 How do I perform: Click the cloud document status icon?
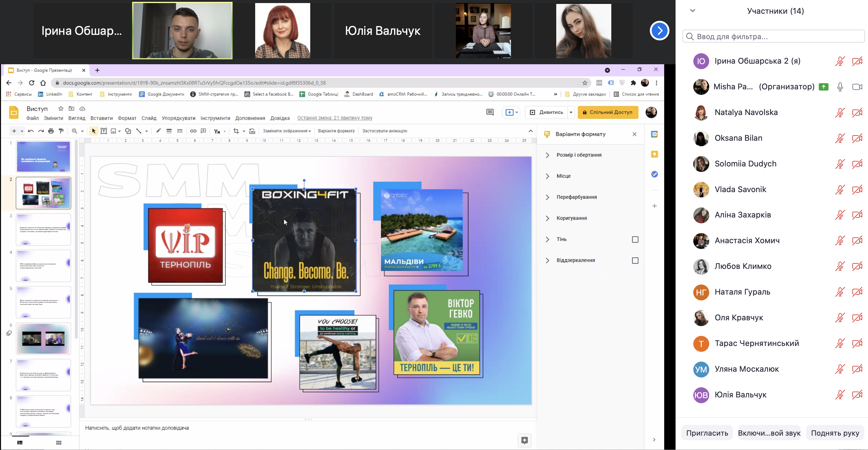pyautogui.click(x=82, y=109)
